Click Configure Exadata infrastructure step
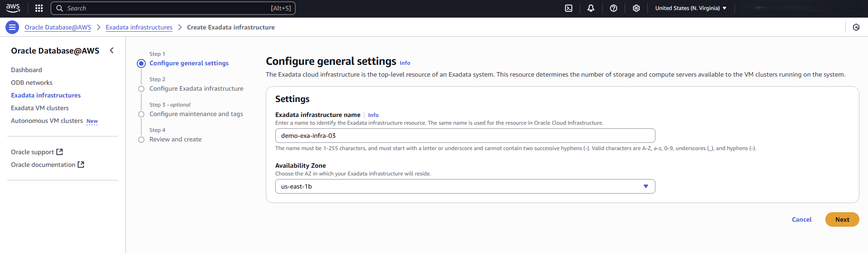 coord(196,88)
